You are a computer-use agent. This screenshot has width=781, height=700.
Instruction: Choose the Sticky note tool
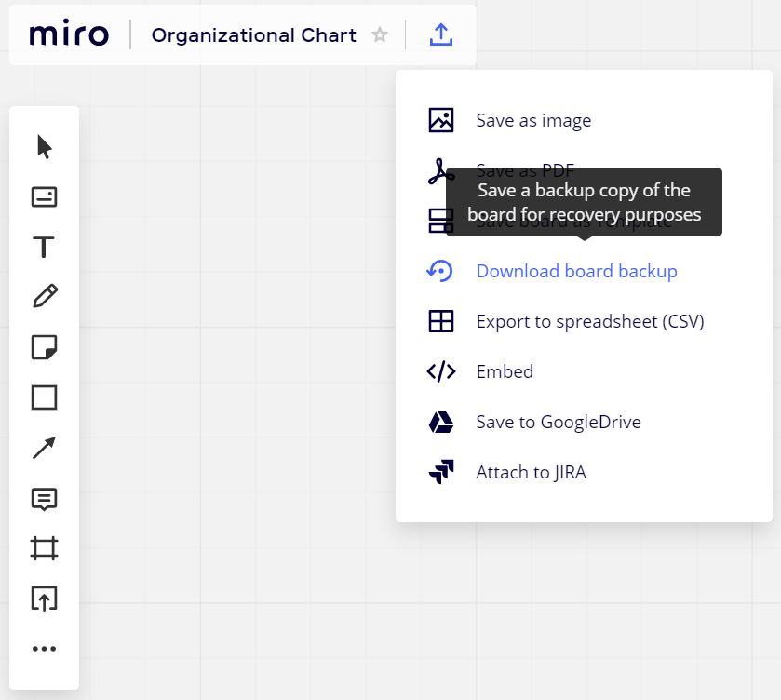point(44,347)
